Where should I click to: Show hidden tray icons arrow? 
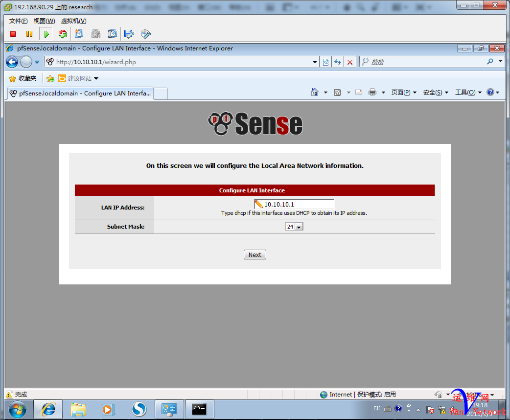point(418,409)
